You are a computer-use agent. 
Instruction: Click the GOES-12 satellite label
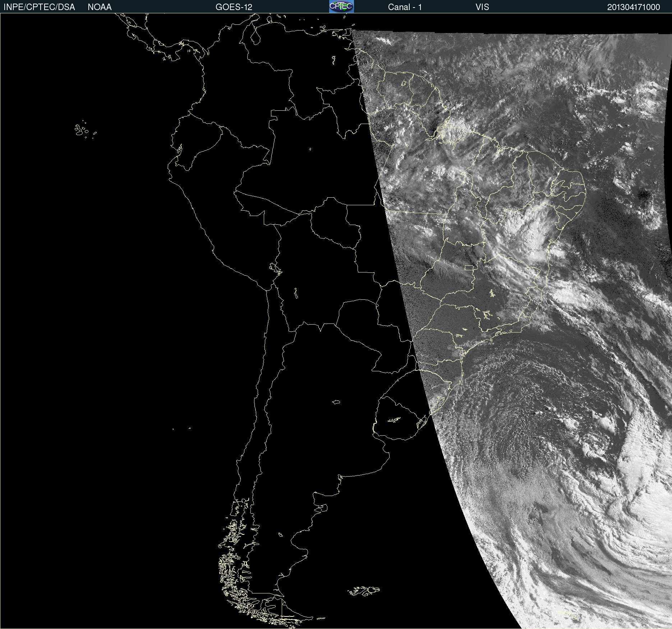tap(234, 7)
